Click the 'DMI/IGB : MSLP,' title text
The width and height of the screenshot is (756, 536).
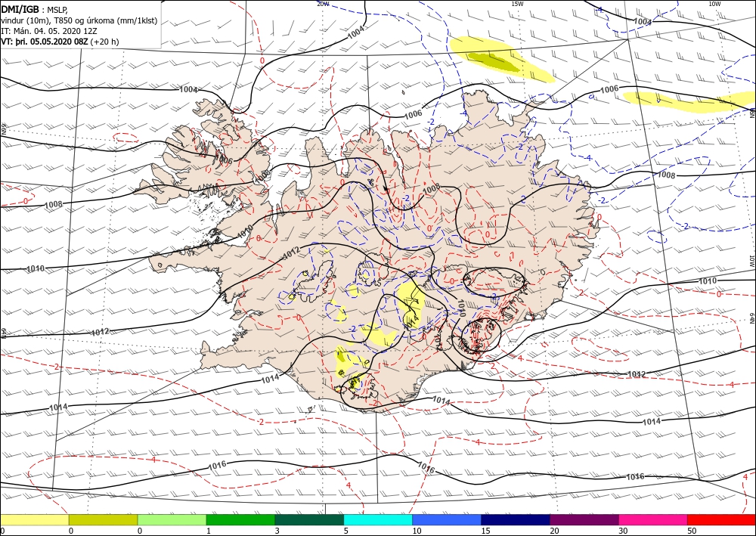click(x=35, y=9)
